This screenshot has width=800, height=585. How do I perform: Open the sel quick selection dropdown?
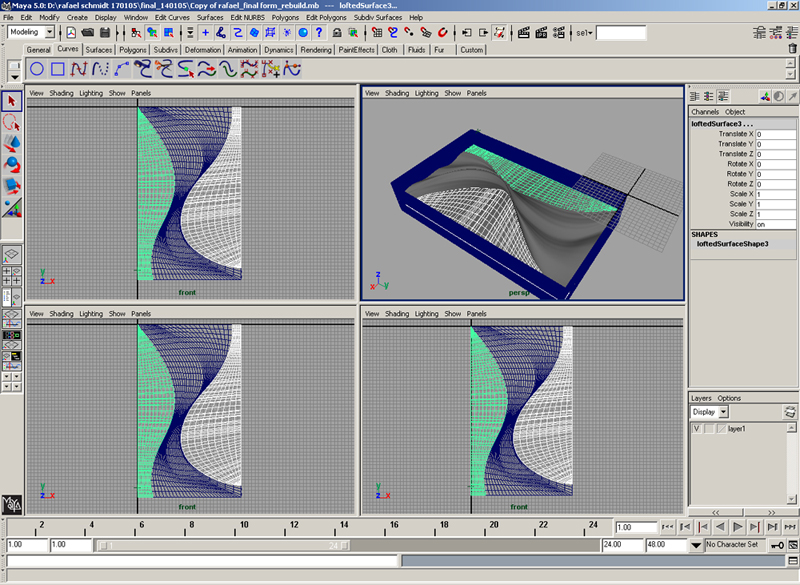pos(584,33)
